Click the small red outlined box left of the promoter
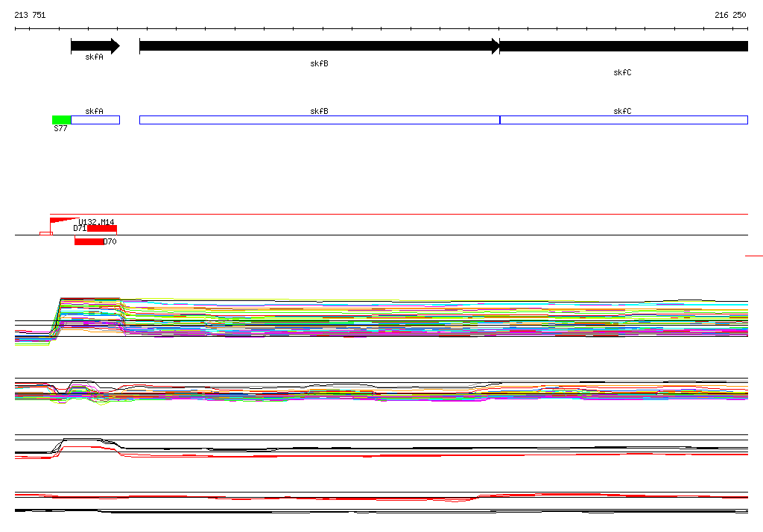This screenshot has height=532, width=763. (46, 234)
